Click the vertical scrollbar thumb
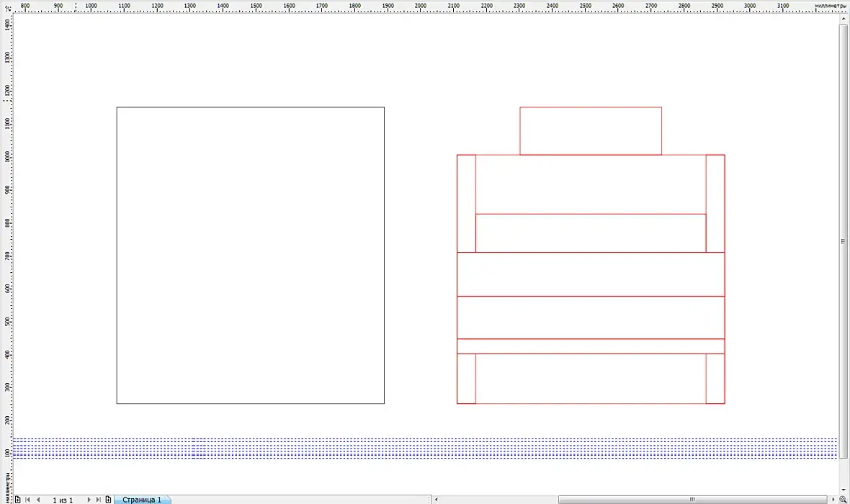850x504 pixels. 843,241
